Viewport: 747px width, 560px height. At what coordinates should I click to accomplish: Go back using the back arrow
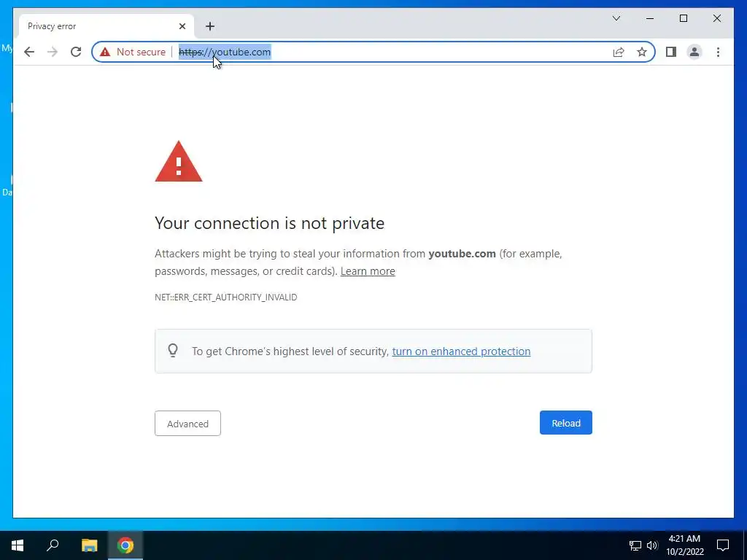(x=29, y=52)
